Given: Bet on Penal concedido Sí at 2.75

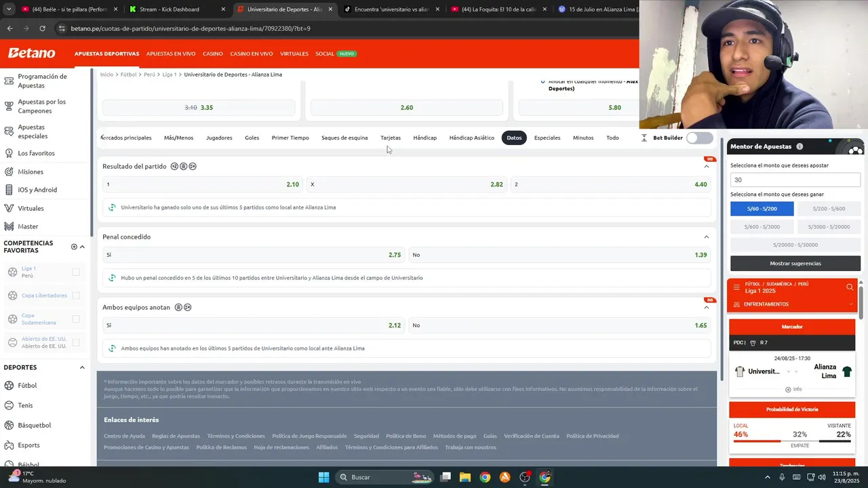Looking at the screenshot, I should click(254, 255).
